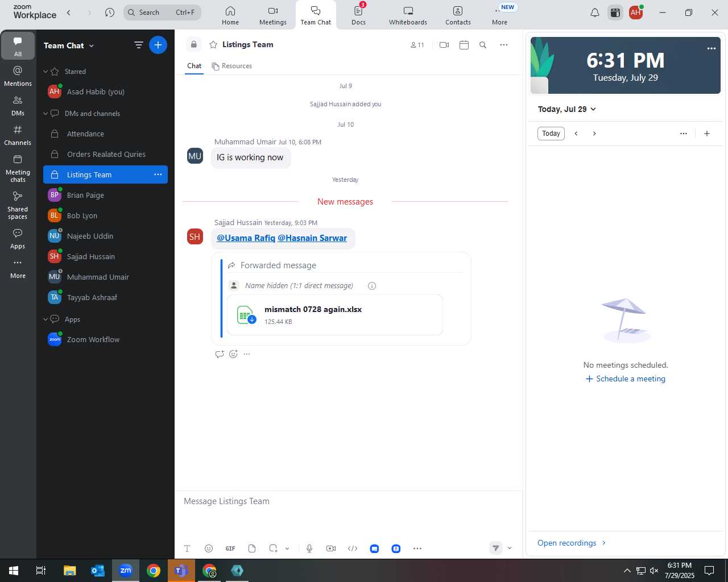Open the Today, Jul 29 date dropdown
Screen dimensions: 728x582
coord(567,109)
